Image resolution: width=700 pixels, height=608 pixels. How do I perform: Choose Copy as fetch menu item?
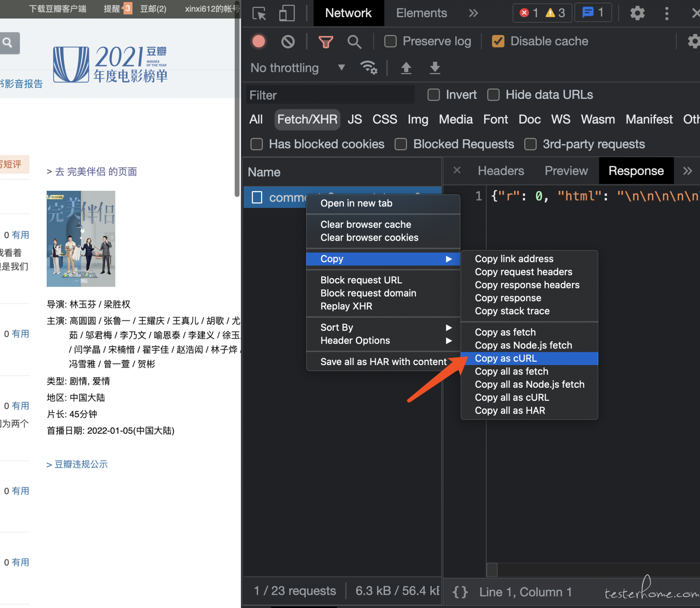[529, 332]
